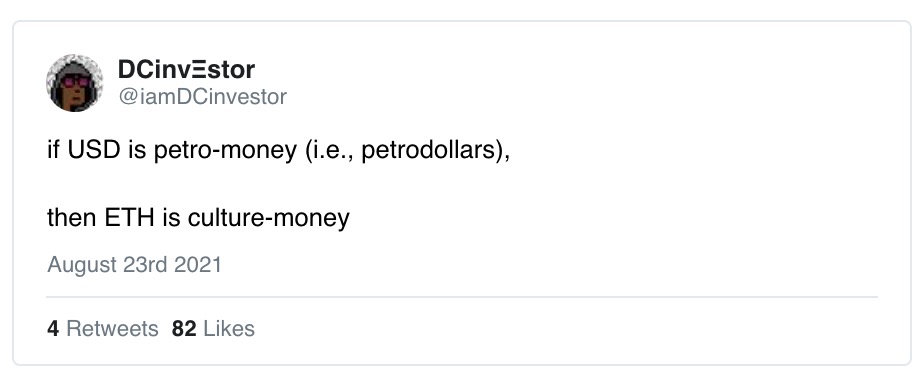Screen dimensions: 922x378
Task: Click the divider line above the counts
Action: (x=462, y=297)
